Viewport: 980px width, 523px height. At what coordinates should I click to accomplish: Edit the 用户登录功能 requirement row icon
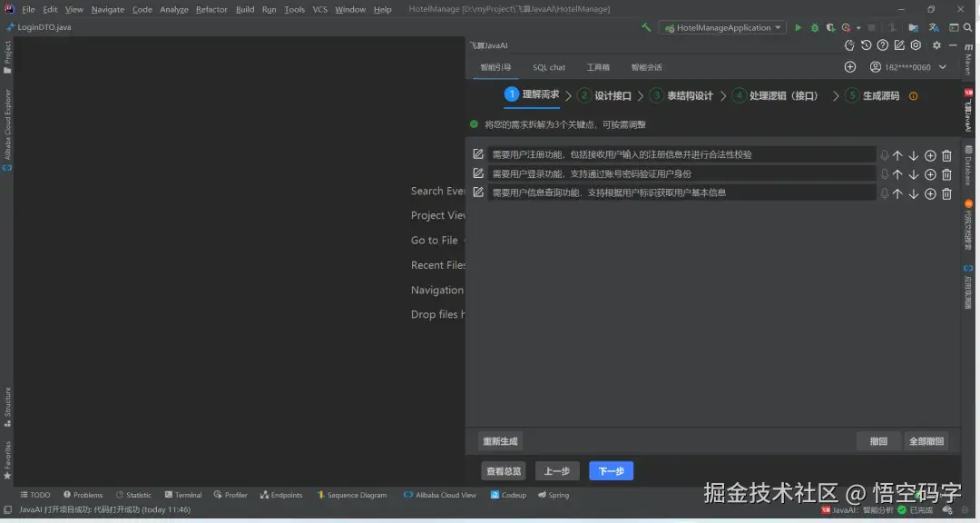coord(478,173)
